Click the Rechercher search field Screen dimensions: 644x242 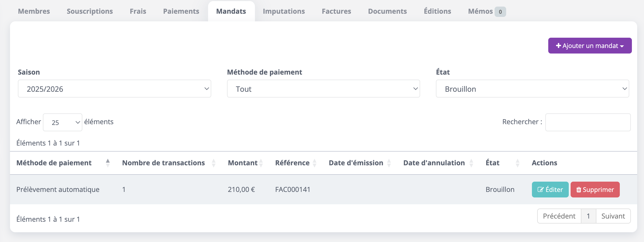[x=588, y=122]
